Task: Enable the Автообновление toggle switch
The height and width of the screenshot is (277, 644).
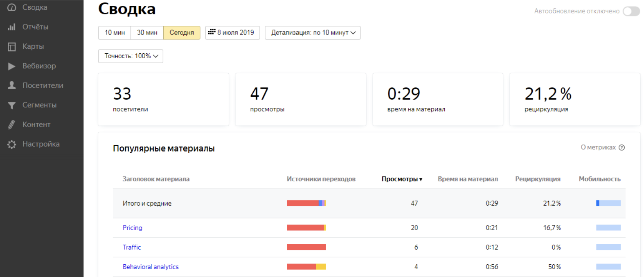Action: click(x=631, y=11)
